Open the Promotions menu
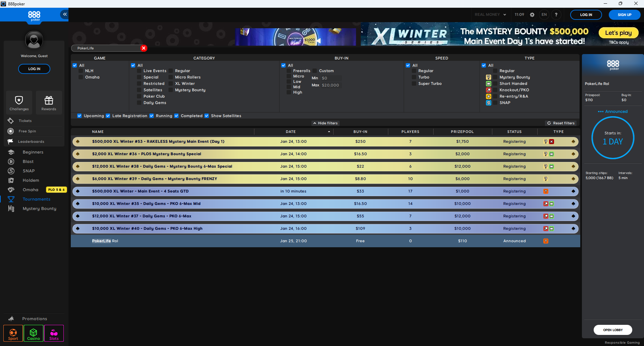 click(x=35, y=318)
